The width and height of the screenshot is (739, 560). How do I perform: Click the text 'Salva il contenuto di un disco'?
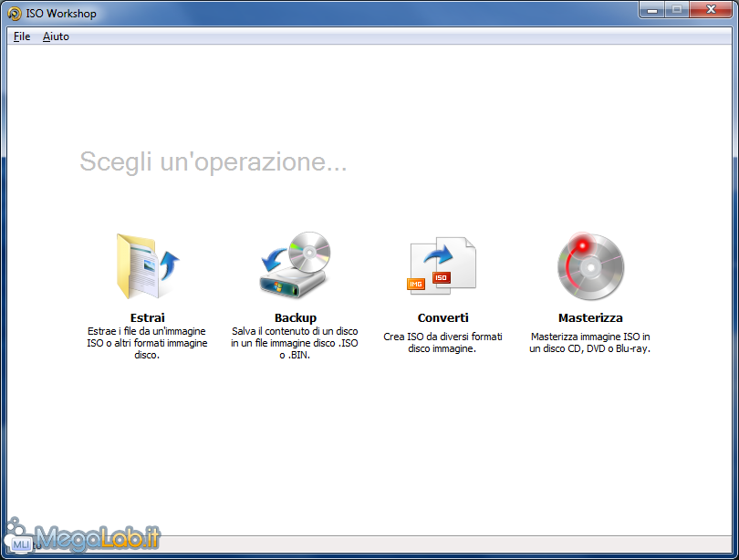295,331
